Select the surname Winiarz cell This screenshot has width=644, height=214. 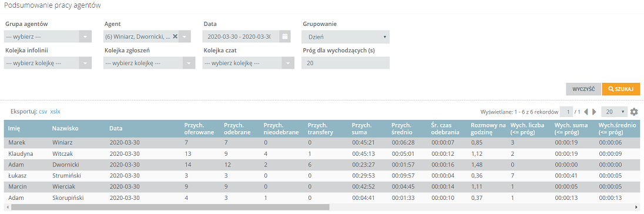(x=62, y=142)
